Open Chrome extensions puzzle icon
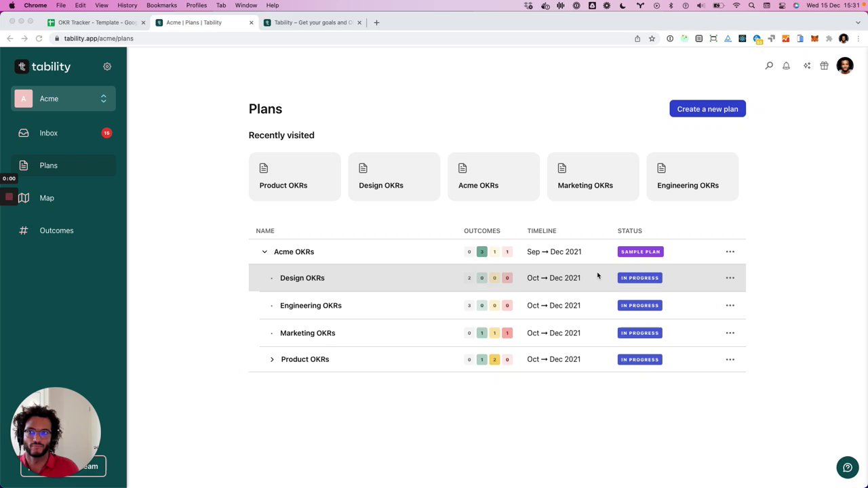The image size is (868, 488). coord(829,39)
